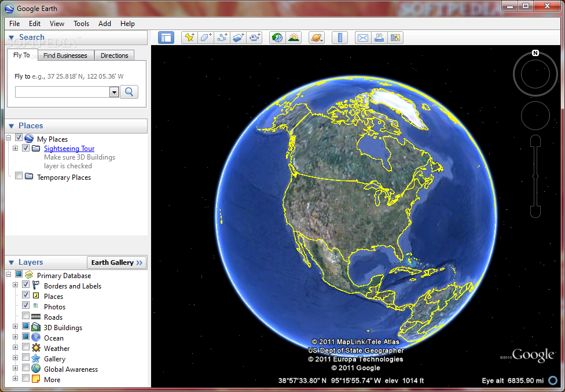Image resolution: width=565 pixels, height=392 pixels.
Task: View in Google Maps toolbar icon
Action: tap(395, 38)
